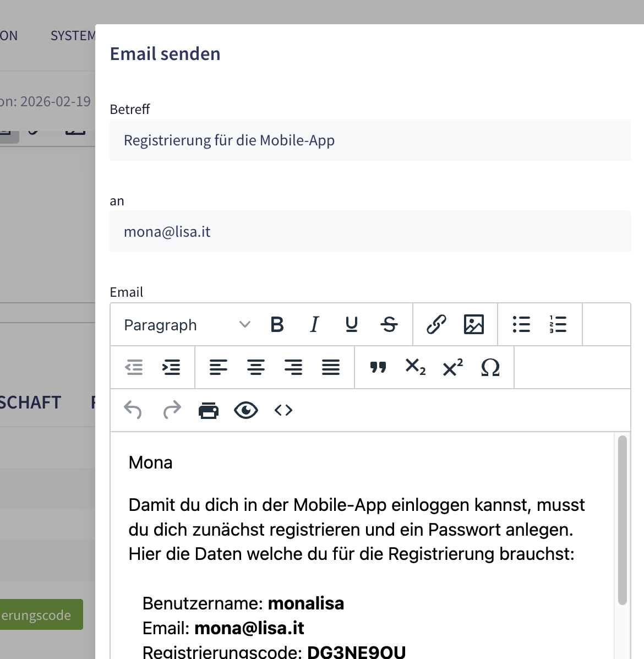This screenshot has height=659, width=644.
Task: Open the print dialog from the editor toolbar
Action: tap(209, 410)
